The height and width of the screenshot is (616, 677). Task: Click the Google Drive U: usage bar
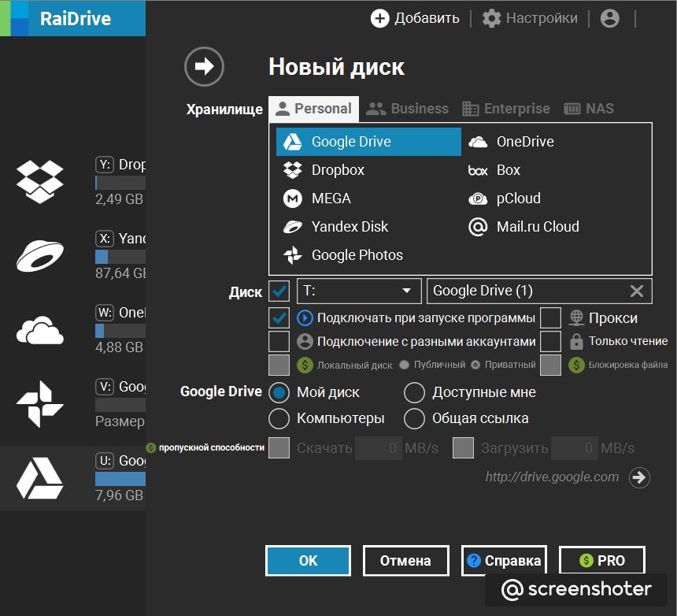coord(120,479)
